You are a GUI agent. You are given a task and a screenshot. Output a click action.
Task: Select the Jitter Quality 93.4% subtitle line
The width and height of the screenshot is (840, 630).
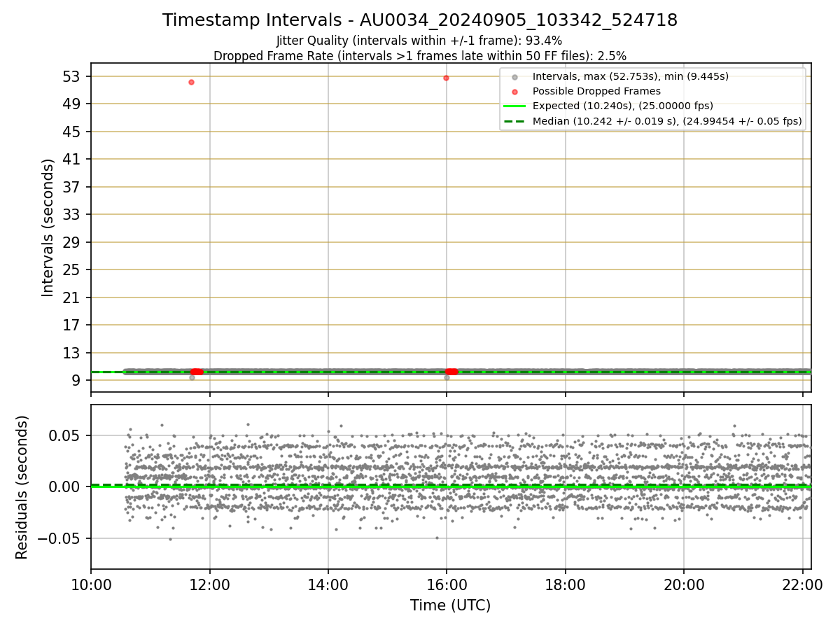pyautogui.click(x=419, y=41)
